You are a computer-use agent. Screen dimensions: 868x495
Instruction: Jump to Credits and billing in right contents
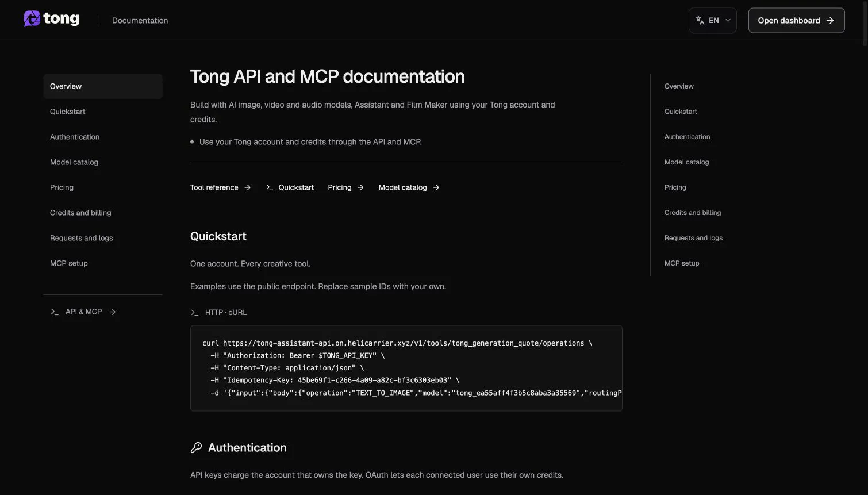point(693,213)
